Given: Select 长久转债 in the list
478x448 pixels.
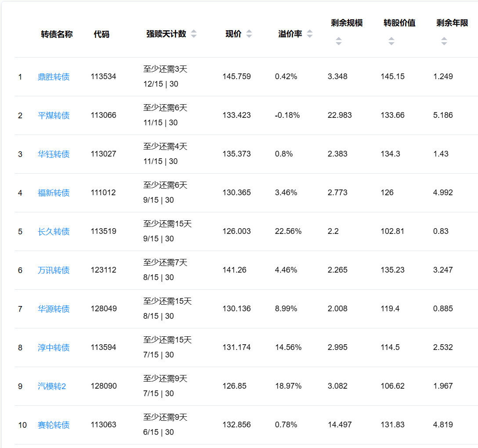Looking at the screenshot, I should click(x=54, y=232).
